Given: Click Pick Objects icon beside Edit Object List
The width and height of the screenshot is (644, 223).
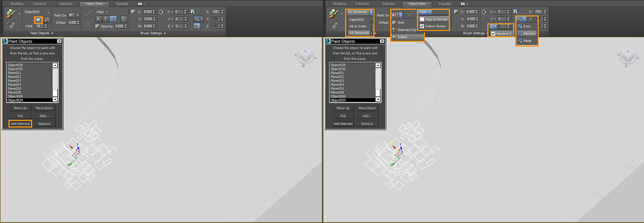Looking at the screenshot, I should tap(47, 19).
